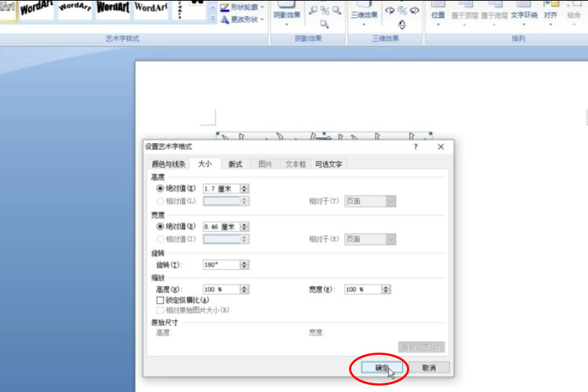Click the empty 宽度 相对值 input field
This screenshot has height=392, width=588.
pyautogui.click(x=221, y=239)
